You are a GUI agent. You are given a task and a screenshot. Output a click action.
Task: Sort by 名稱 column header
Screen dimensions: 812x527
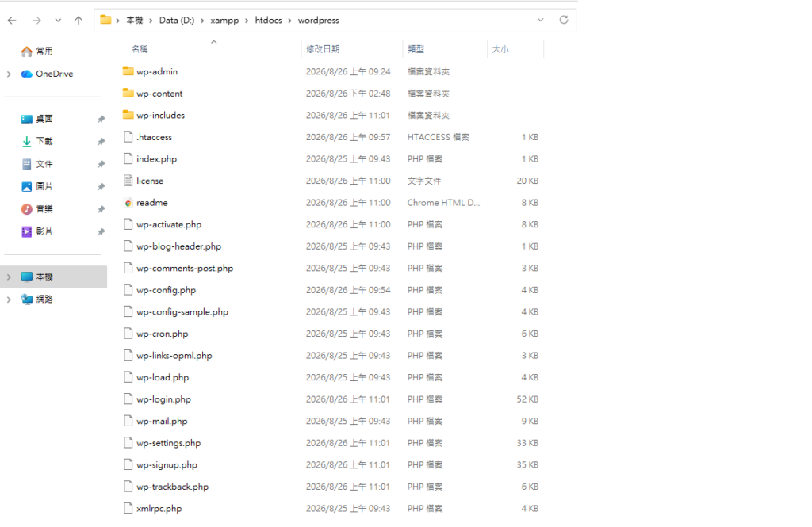(140, 49)
